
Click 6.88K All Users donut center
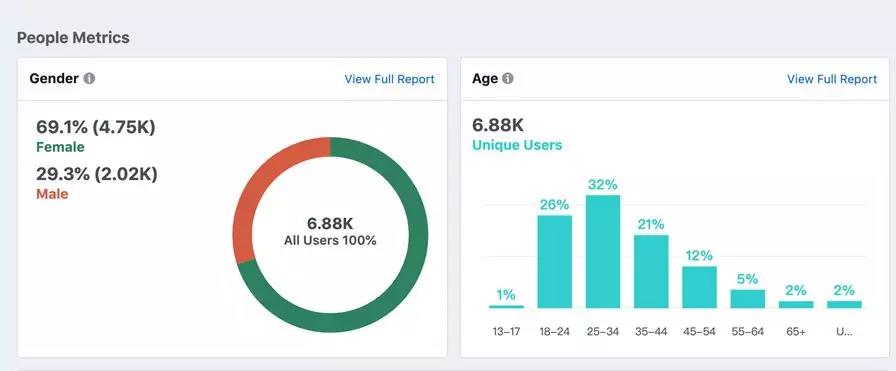pos(330,232)
